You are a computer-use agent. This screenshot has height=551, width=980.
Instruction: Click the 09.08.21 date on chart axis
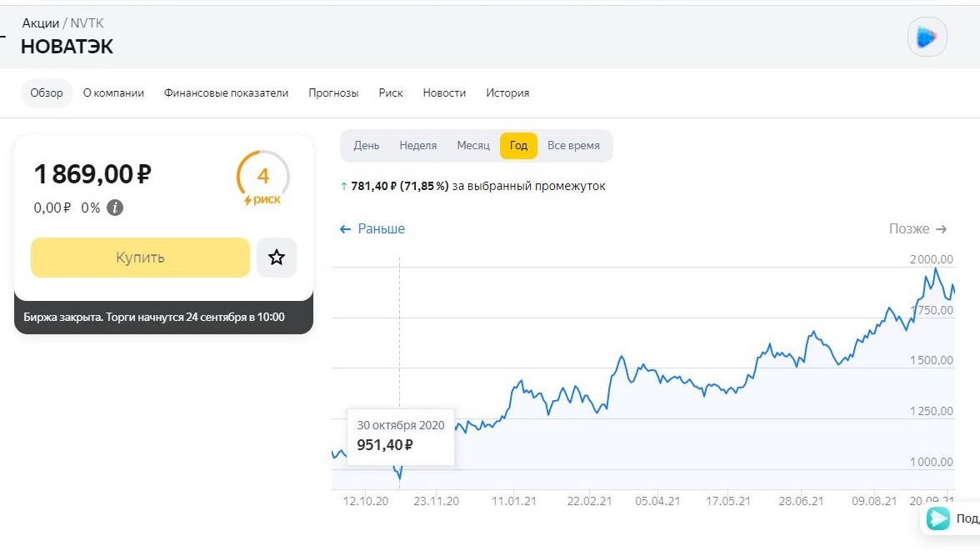tap(874, 501)
